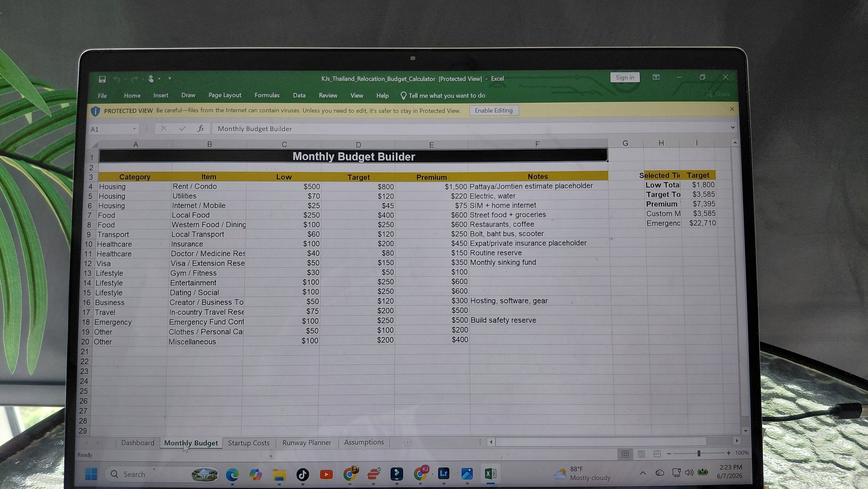The image size is (868, 489).
Task: Click the zoom in plus button
Action: click(x=728, y=453)
